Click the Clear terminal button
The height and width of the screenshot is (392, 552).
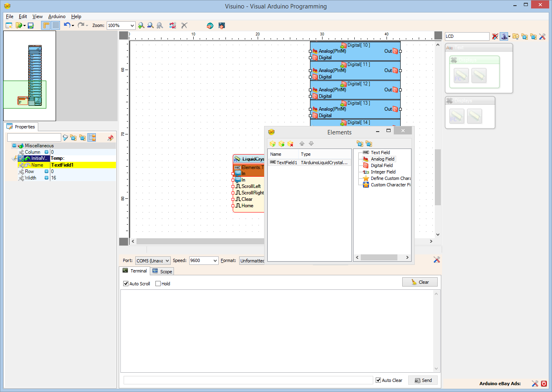(x=420, y=282)
